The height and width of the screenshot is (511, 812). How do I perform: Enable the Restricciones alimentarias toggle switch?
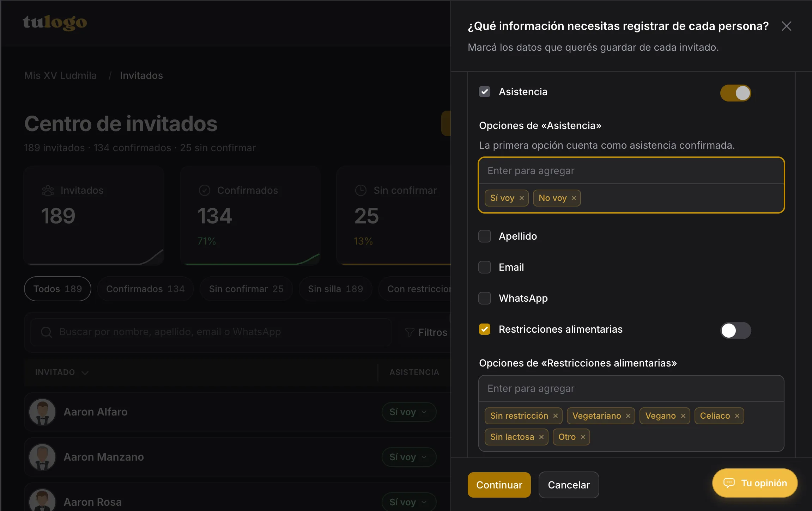(x=735, y=331)
